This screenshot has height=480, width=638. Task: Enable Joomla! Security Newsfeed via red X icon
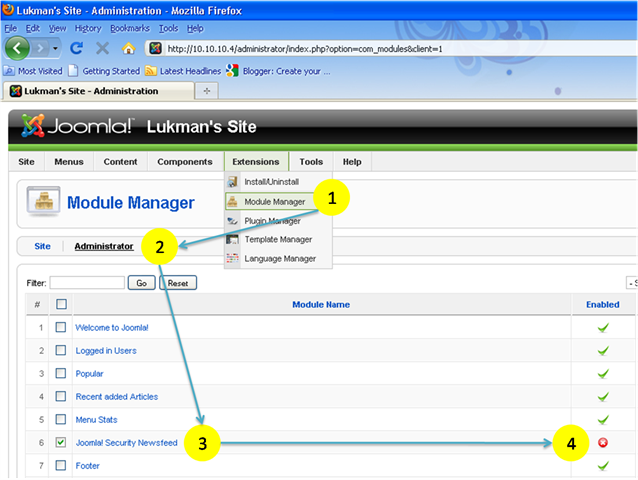[x=603, y=443]
